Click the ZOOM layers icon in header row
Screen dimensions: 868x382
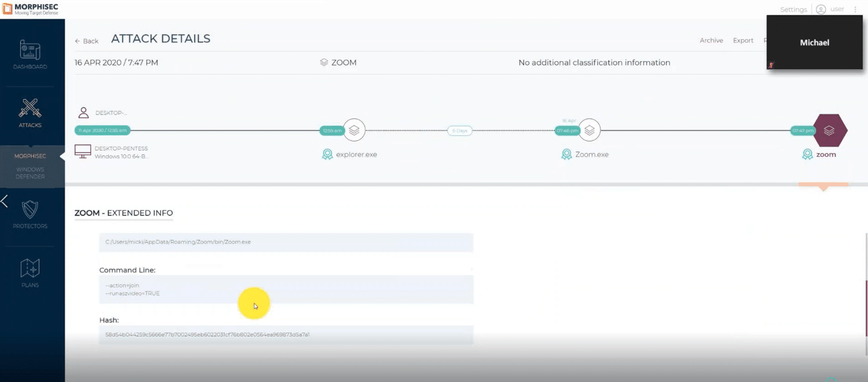[x=324, y=62]
